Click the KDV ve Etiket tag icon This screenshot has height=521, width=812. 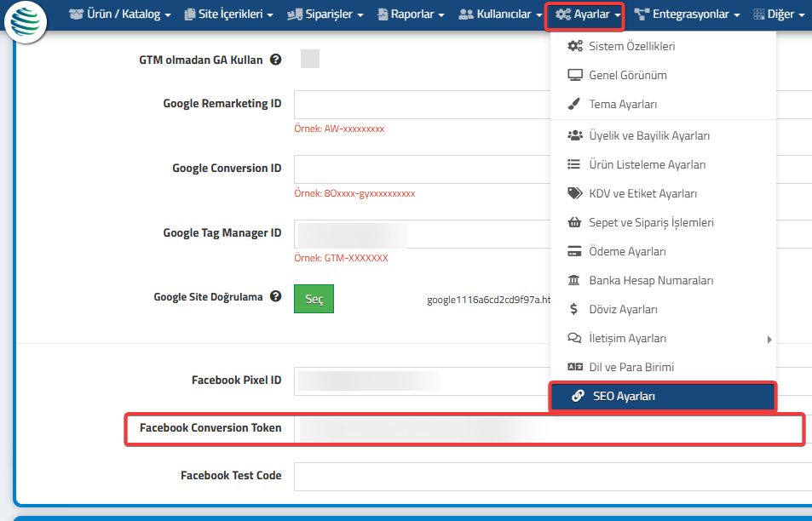pyautogui.click(x=574, y=193)
